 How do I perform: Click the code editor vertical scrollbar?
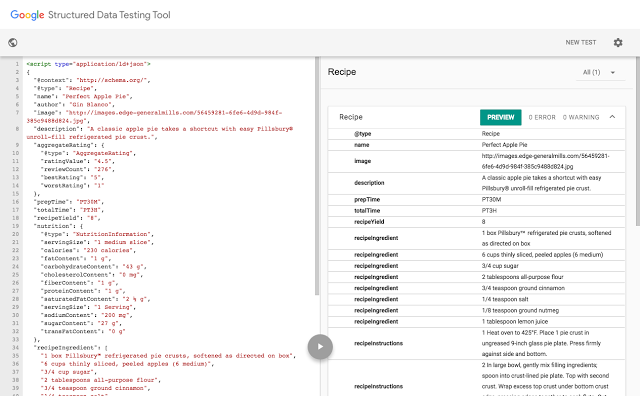(317, 176)
